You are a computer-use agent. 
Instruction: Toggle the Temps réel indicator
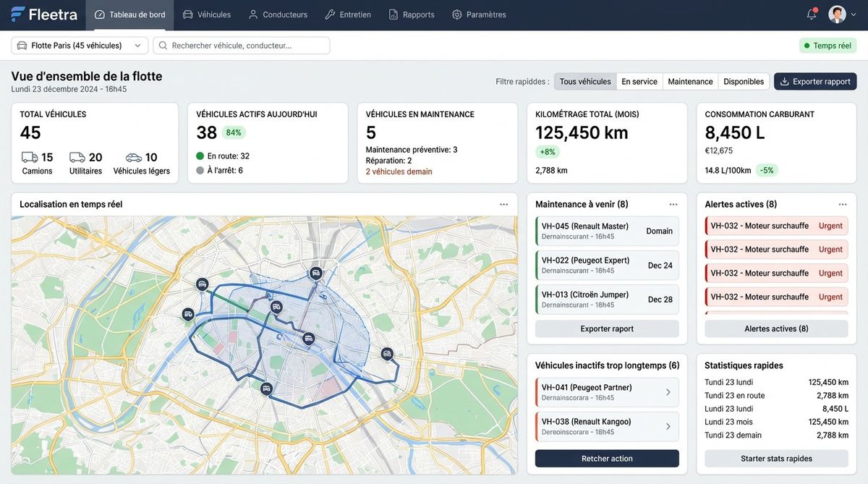827,46
